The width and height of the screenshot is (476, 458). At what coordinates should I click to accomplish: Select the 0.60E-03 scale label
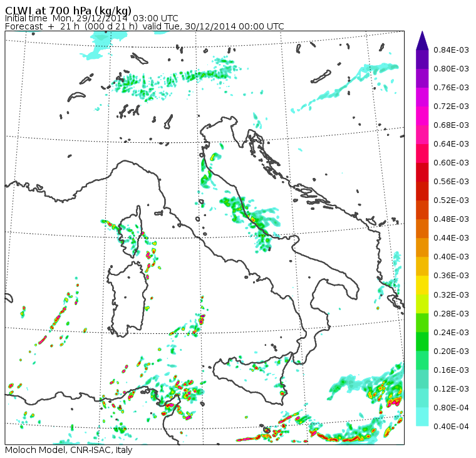(451, 163)
